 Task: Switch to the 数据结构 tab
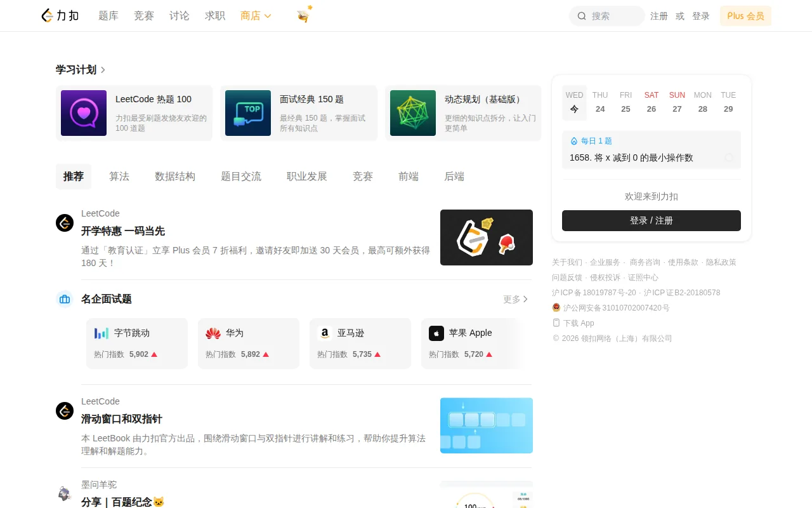[x=175, y=177]
